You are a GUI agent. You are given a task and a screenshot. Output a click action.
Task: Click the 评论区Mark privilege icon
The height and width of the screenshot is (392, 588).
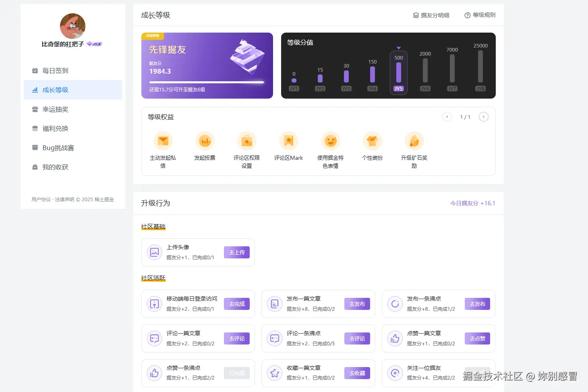coord(288,140)
